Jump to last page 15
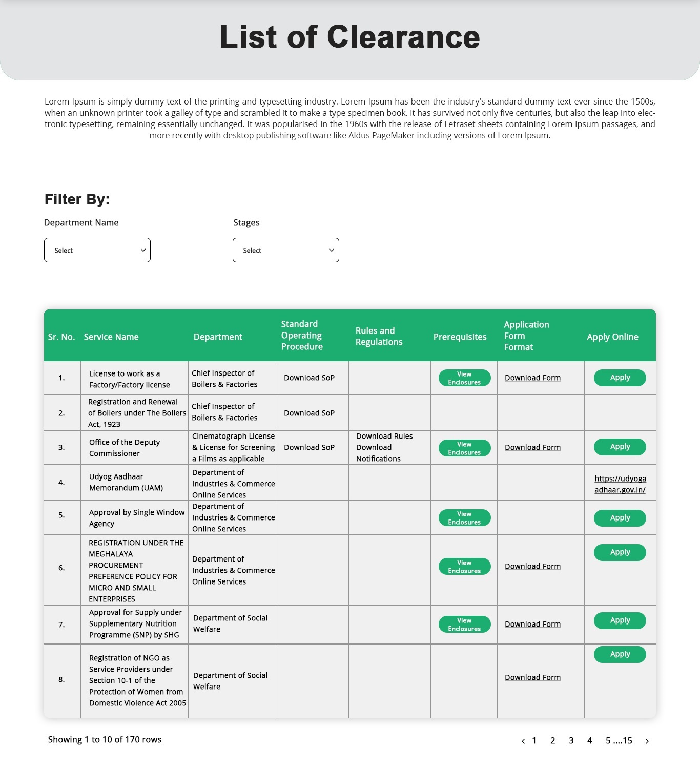Image resolution: width=700 pixels, height=769 pixels. pyautogui.click(x=627, y=741)
